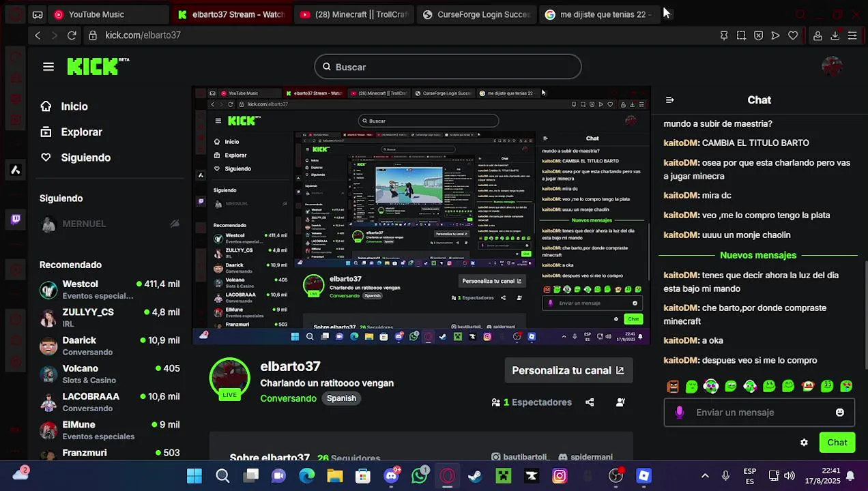Click the address bar kick.com/elbarto37
The height and width of the screenshot is (491, 868).
click(143, 35)
